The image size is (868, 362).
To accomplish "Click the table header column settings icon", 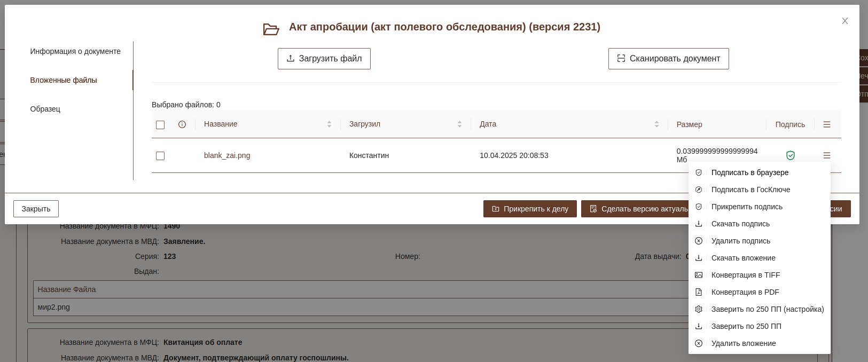I will click(827, 124).
